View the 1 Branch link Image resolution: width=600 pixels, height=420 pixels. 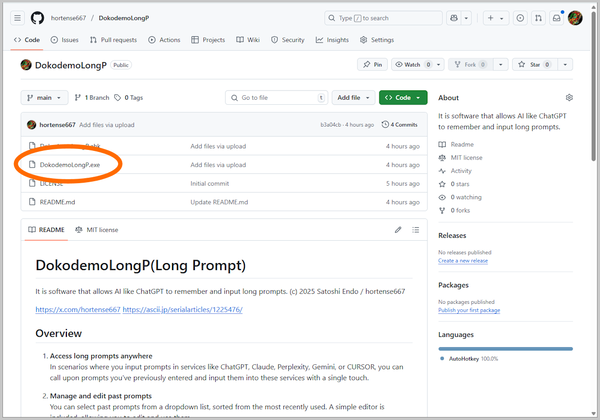point(92,98)
